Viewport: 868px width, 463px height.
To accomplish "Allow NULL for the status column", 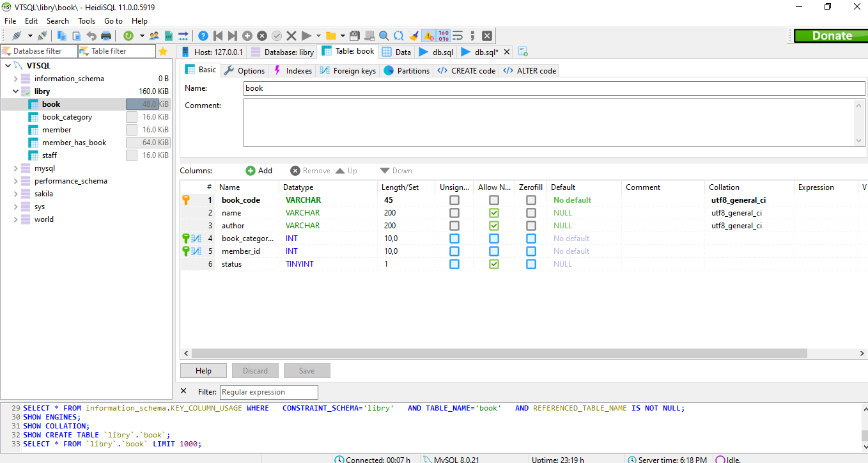I will tap(493, 263).
